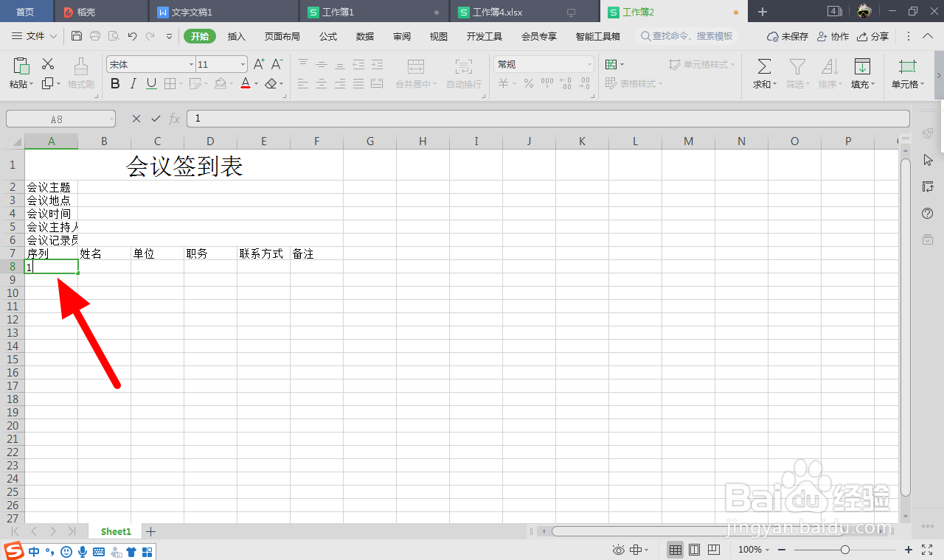944x560 pixels.
Task: Cancel entry with the X icon
Action: (136, 119)
